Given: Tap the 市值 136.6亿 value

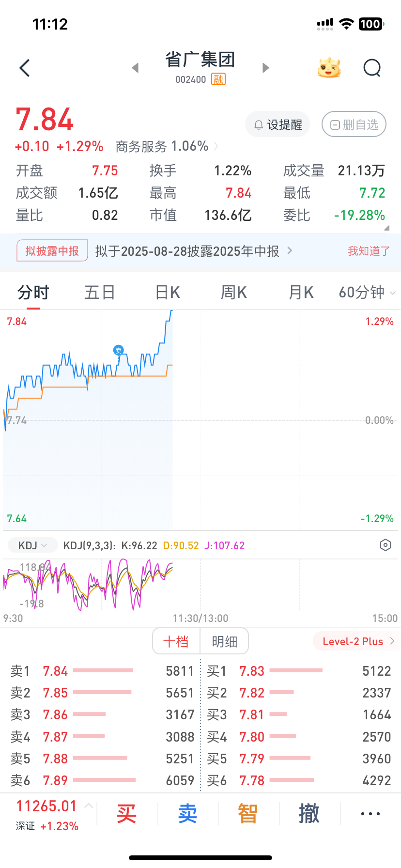Looking at the screenshot, I should coord(228,215).
